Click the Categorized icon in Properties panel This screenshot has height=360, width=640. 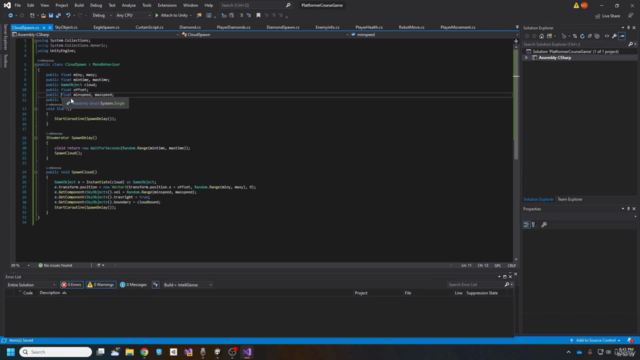tap(527, 224)
